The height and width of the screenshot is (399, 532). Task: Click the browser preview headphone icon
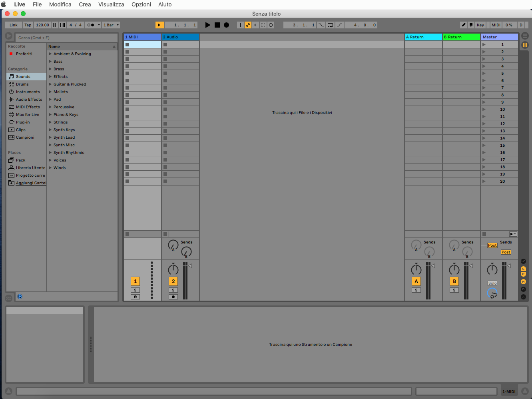point(20,297)
